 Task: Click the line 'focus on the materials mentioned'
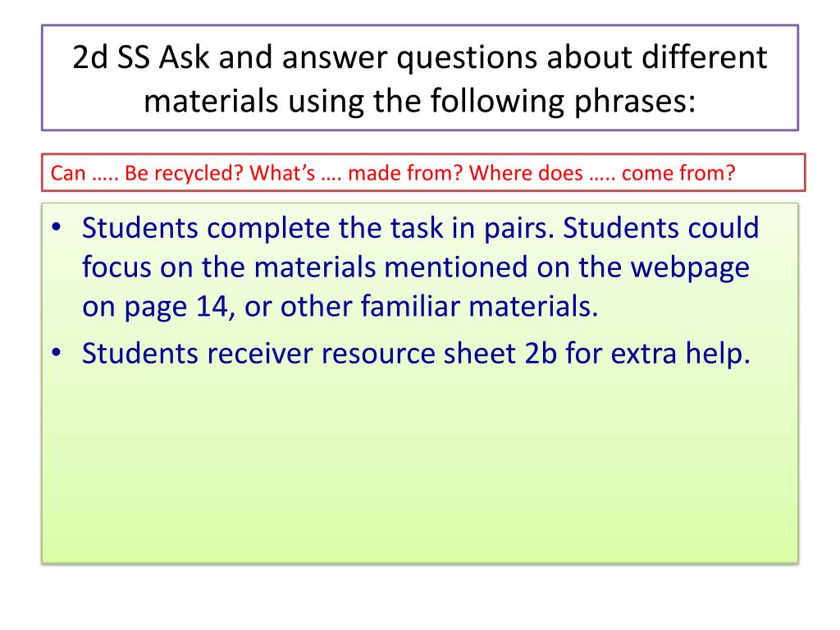tap(305, 267)
